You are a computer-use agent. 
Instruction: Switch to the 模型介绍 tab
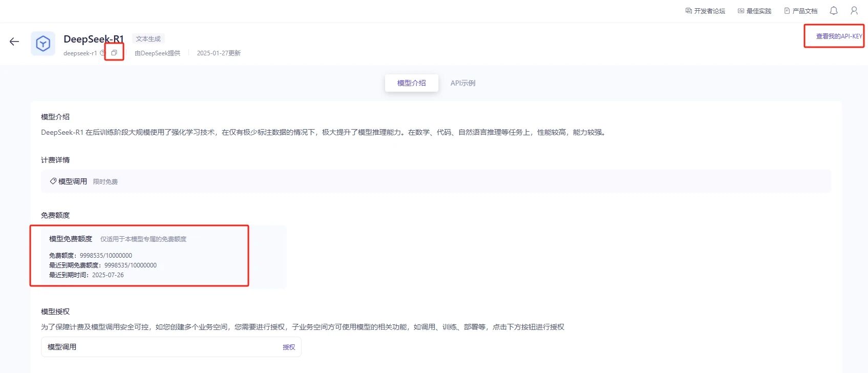click(411, 83)
